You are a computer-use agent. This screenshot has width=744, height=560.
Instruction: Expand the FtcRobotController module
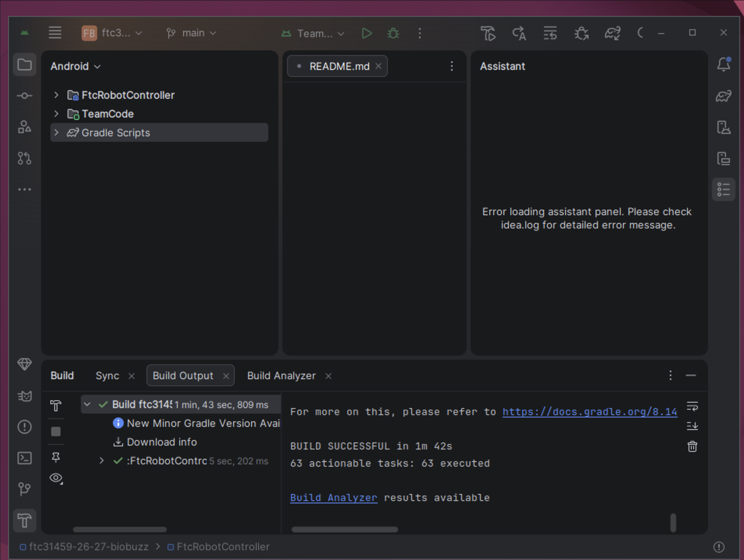click(x=56, y=95)
